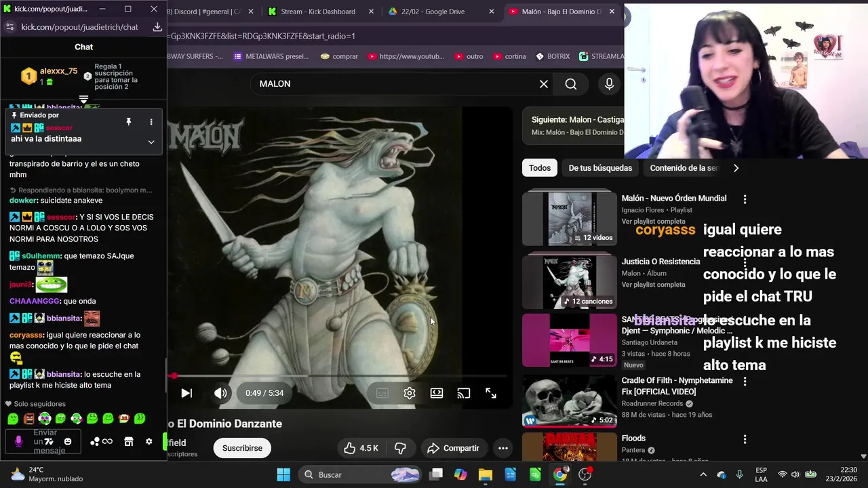Click the install app icon in Kick address bar

(157, 27)
